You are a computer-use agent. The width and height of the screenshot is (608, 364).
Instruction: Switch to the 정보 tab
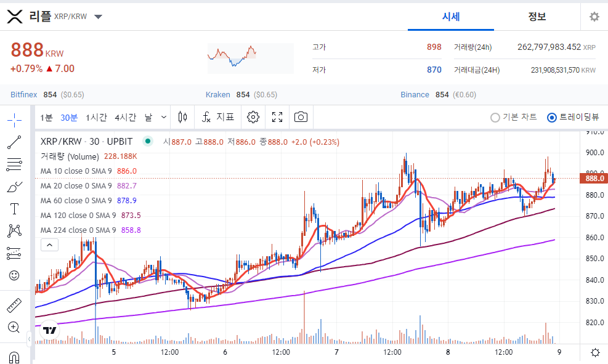(537, 17)
